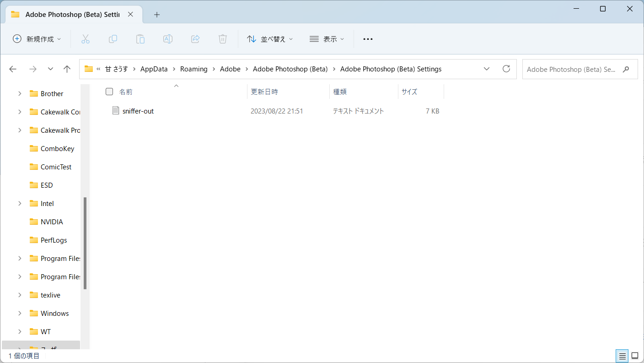This screenshot has width=644, height=363.
Task: Delete the selected item via trash icon
Action: pos(223,39)
